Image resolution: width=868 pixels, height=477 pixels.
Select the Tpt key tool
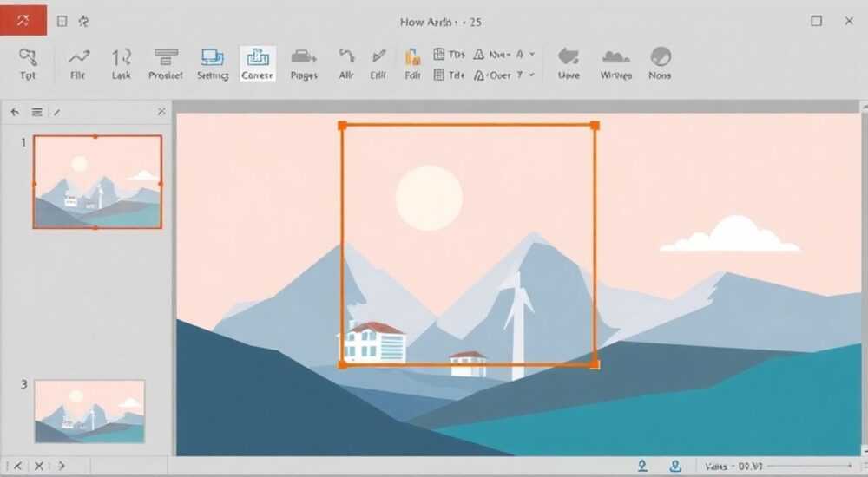tap(28, 64)
